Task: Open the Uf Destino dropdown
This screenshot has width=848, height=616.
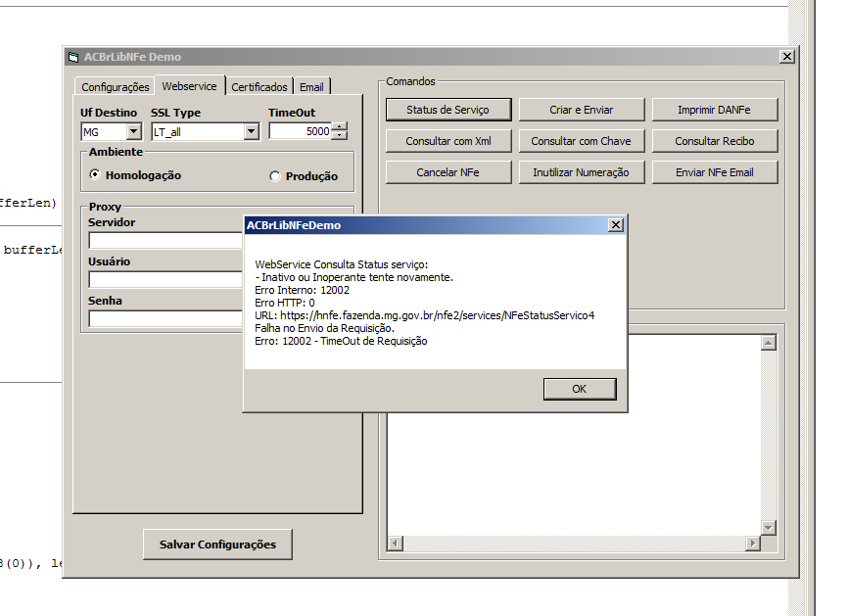Action: tap(133, 131)
